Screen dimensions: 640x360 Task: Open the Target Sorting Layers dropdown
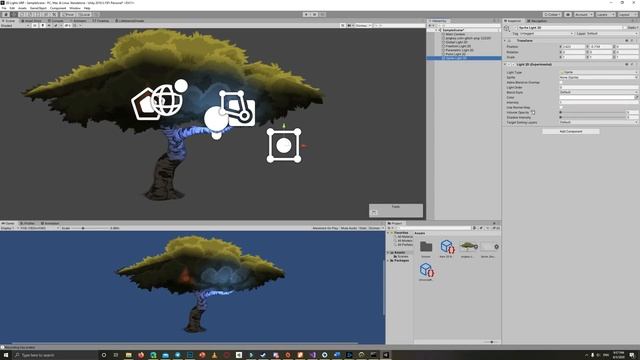(x=598, y=122)
